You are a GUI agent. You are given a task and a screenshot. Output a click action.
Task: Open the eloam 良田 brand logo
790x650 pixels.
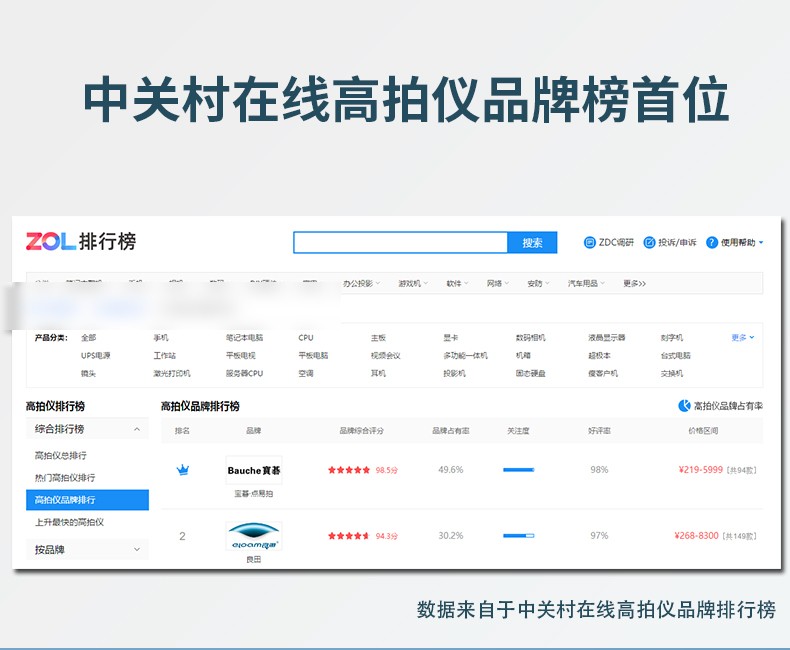(253, 536)
